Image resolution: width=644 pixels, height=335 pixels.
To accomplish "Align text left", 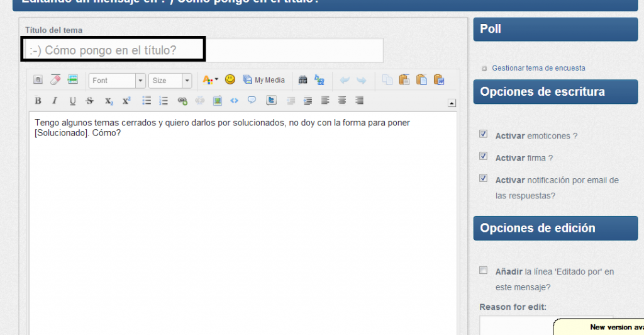I will (325, 101).
